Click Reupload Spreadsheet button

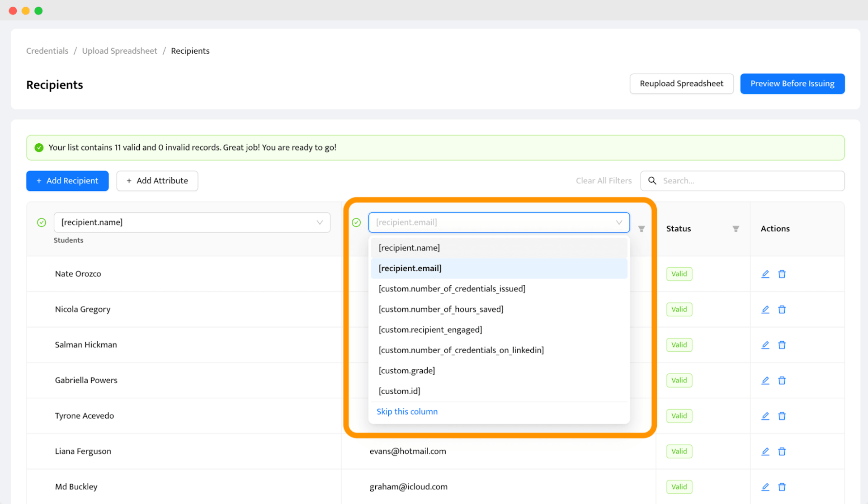pos(681,84)
